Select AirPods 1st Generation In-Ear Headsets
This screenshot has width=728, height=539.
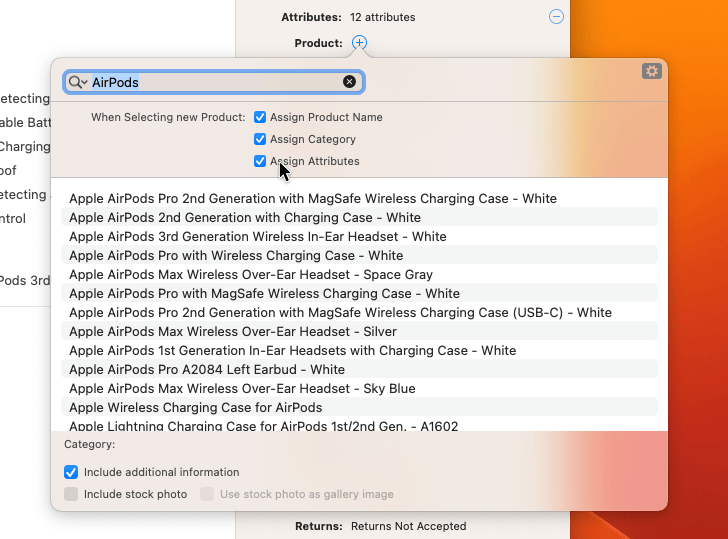pyautogui.click(x=359, y=351)
